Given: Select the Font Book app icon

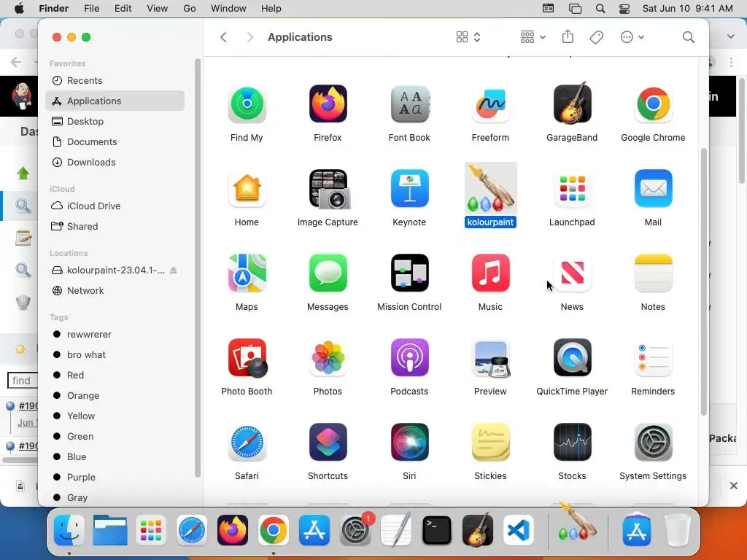Looking at the screenshot, I should point(409,104).
